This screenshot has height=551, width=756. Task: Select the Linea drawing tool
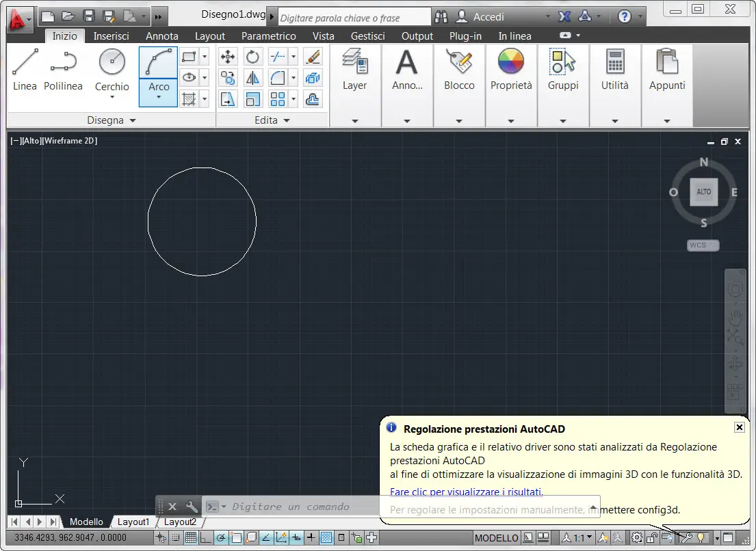(25, 69)
